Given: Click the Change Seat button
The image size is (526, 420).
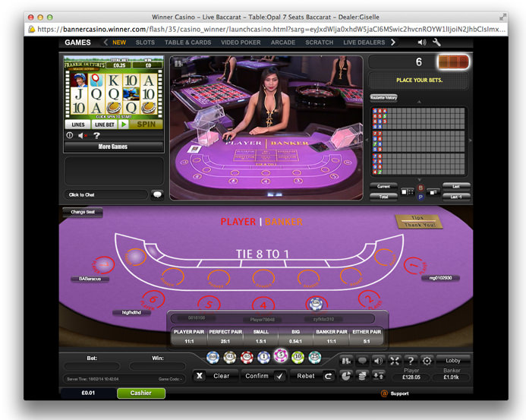Looking at the screenshot, I should [83, 212].
